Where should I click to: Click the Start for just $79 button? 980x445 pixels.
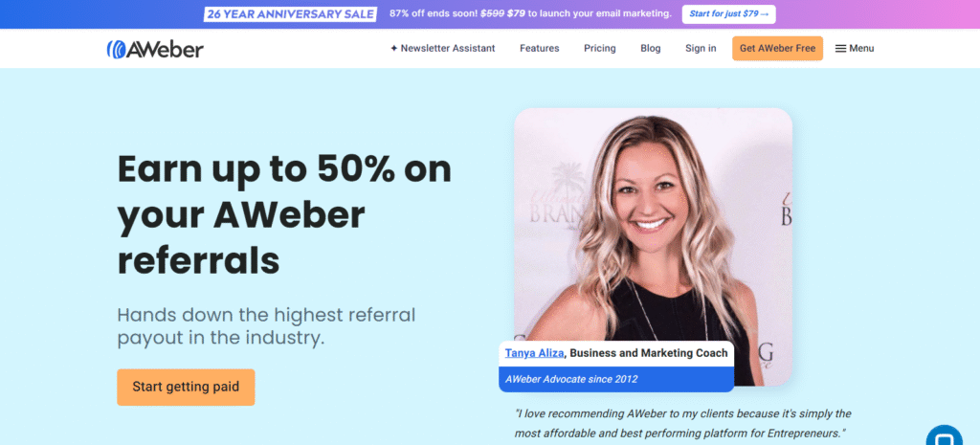tap(728, 13)
